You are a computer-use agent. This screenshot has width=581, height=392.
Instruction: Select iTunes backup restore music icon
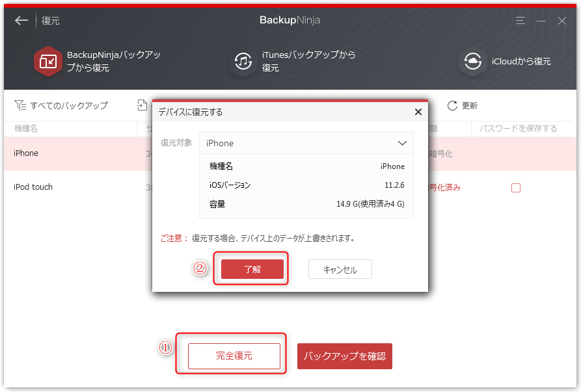tap(243, 62)
